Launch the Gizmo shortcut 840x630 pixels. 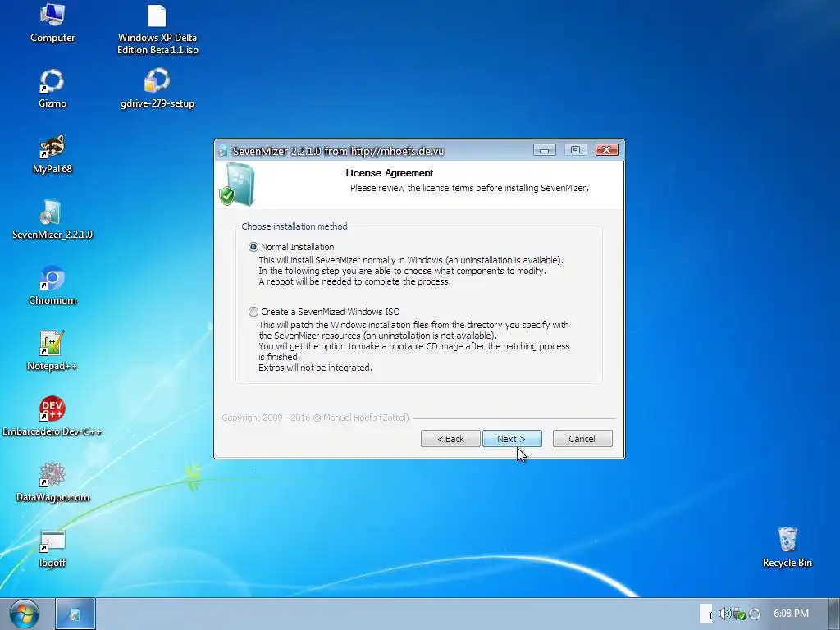tap(52, 89)
